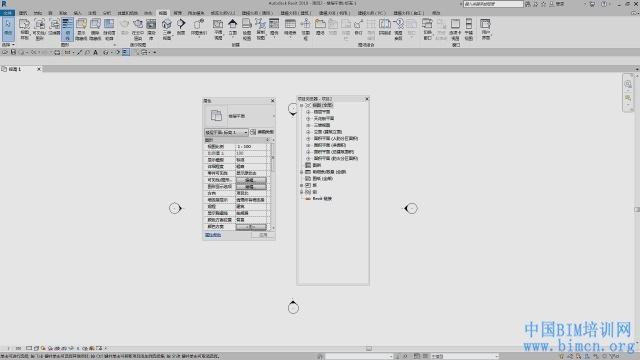The image size is (640, 360).
Task: Select the Legends item in Project Browser
Action: 316,165
